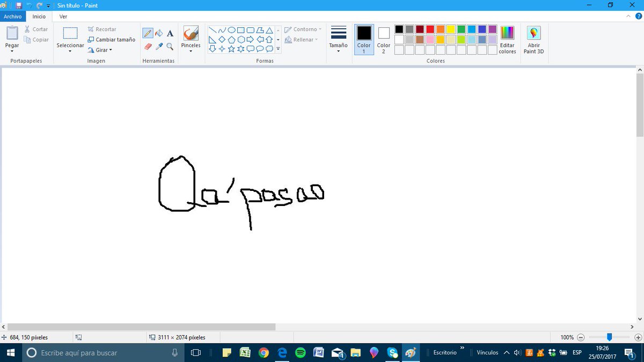Choose the triangle shape
The width and height of the screenshot is (644, 362).
pyautogui.click(x=269, y=30)
